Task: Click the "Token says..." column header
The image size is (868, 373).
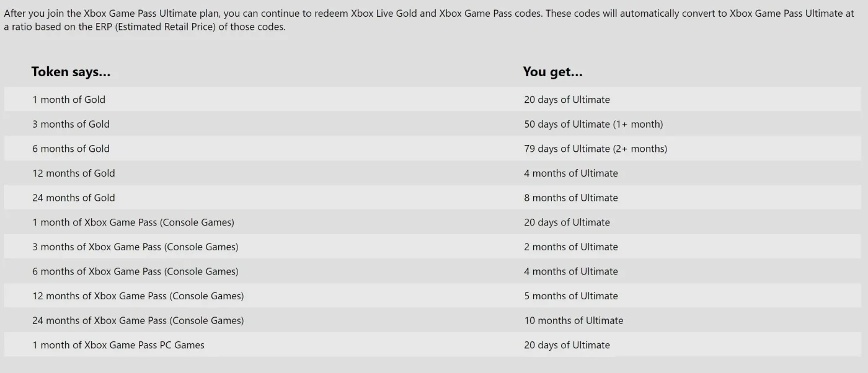Action: pyautogui.click(x=71, y=72)
